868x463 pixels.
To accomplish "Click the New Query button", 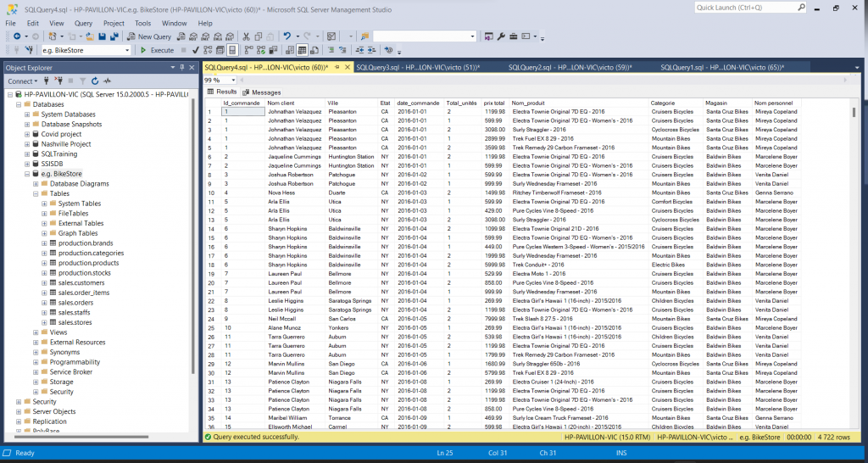I will coord(149,36).
